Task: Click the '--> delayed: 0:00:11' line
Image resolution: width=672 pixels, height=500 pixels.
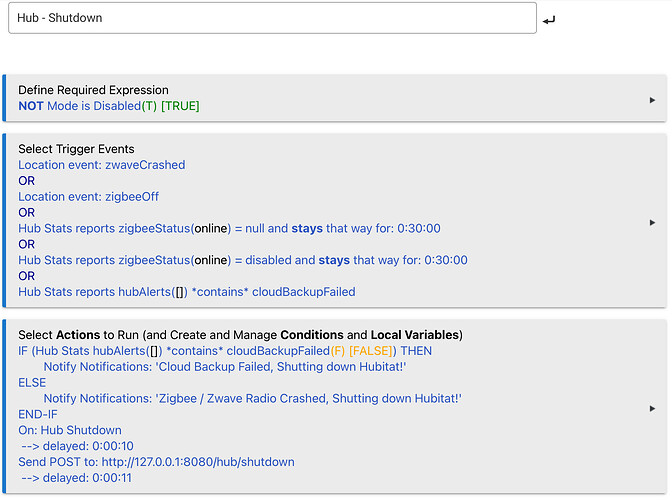Action: [77, 478]
